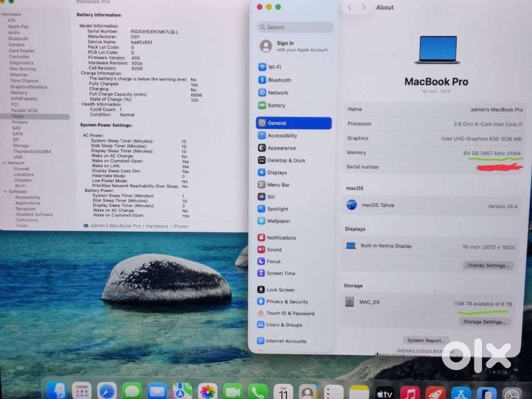Select Power in System Information sidebar
Screen dimensions: 532x399
(x=35, y=117)
